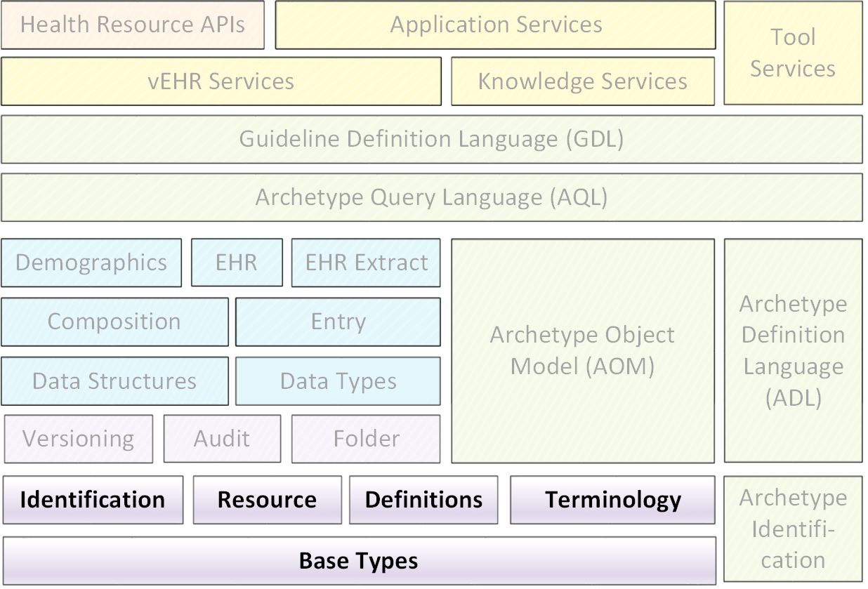
Task: Select the Application Services block
Action: pyautogui.click(x=495, y=25)
